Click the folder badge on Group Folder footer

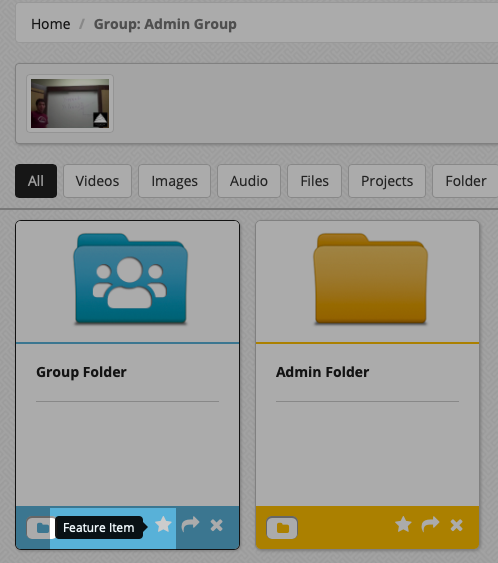click(38, 528)
